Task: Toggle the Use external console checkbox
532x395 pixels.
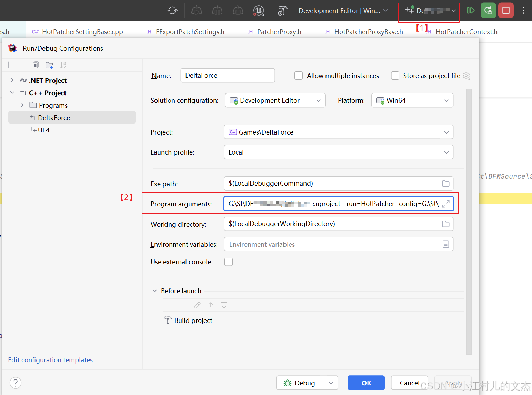Action: (229, 262)
